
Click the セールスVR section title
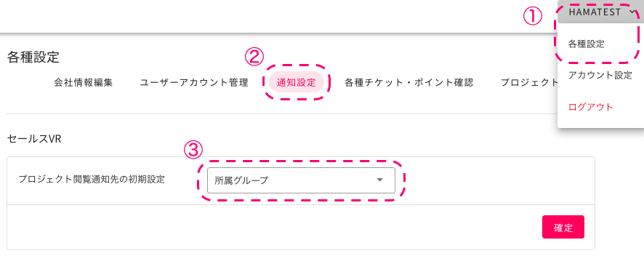pyautogui.click(x=34, y=139)
